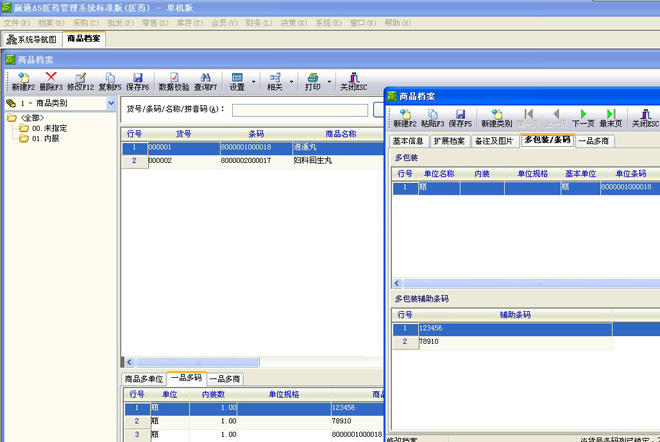Screen dimensions: 660x442
Task: Select 一品多码 bottom tab
Action: tap(186, 378)
